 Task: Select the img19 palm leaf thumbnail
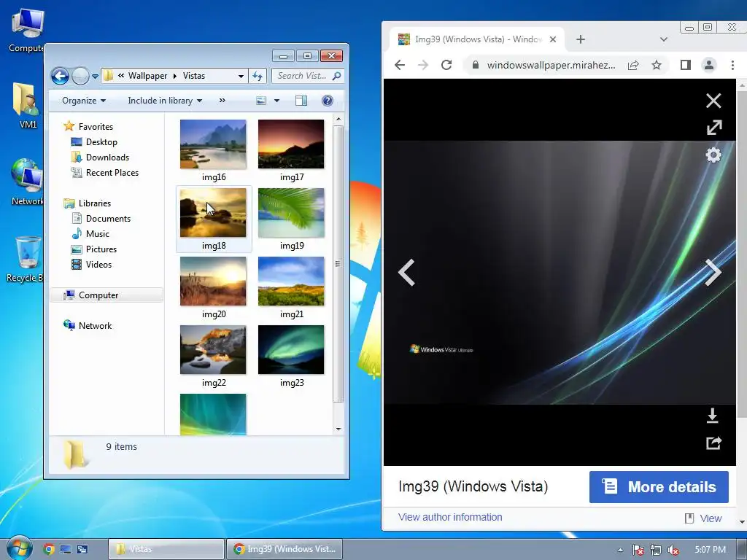[x=291, y=213]
